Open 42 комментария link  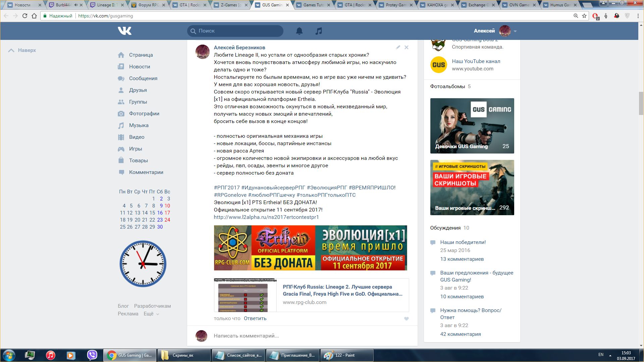click(461, 334)
